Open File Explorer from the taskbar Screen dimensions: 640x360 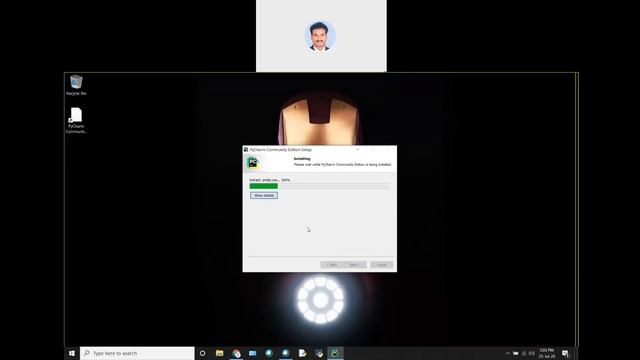pyautogui.click(x=219, y=353)
